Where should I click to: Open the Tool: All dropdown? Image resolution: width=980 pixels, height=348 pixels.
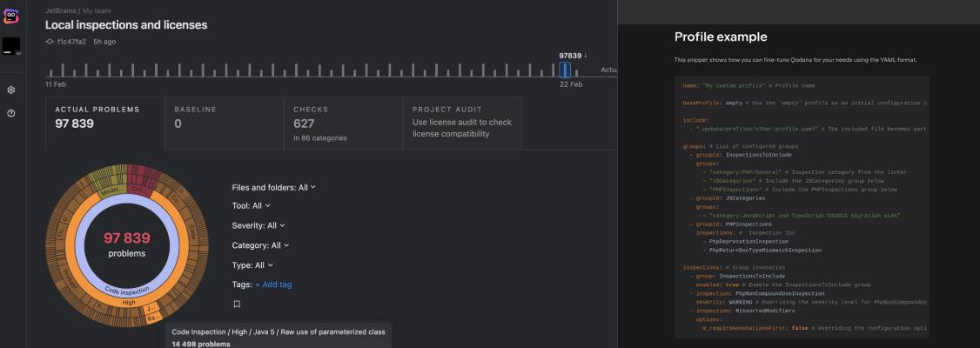pyautogui.click(x=252, y=205)
